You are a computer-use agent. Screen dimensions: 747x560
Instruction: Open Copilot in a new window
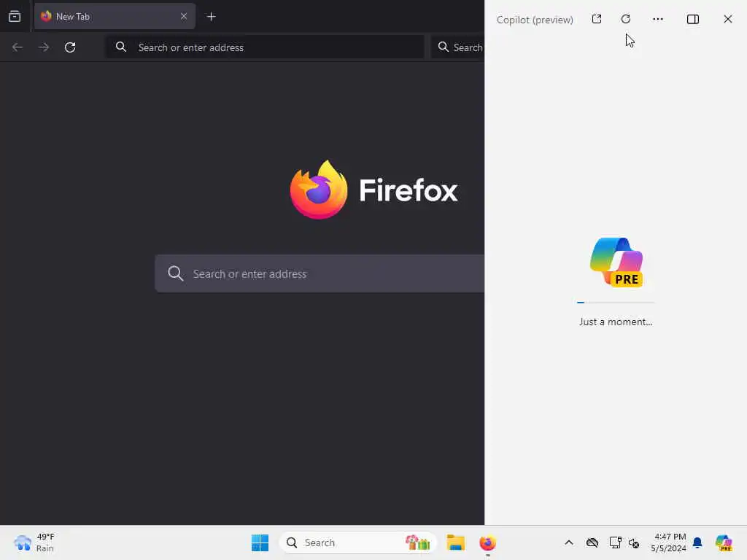(x=597, y=19)
